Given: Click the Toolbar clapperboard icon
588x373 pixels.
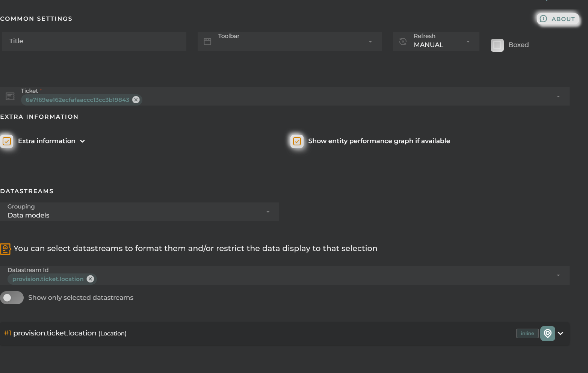Looking at the screenshot, I should coord(207,41).
